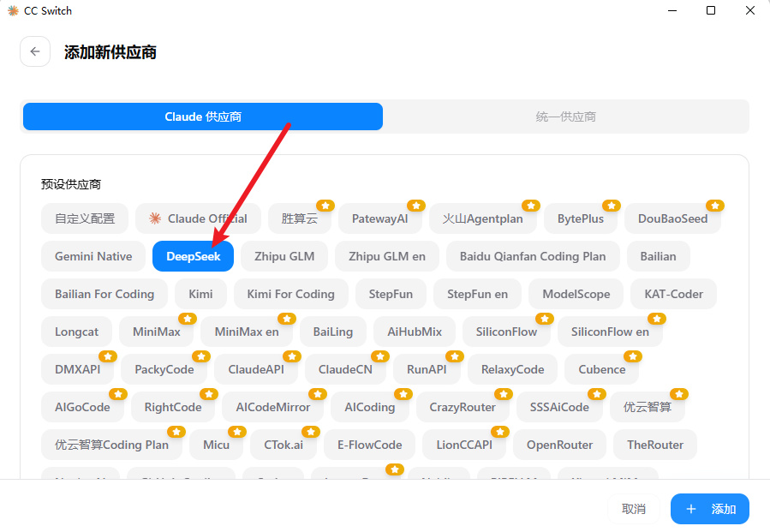
Task: Close the CC Switch window
Action: tap(749, 10)
